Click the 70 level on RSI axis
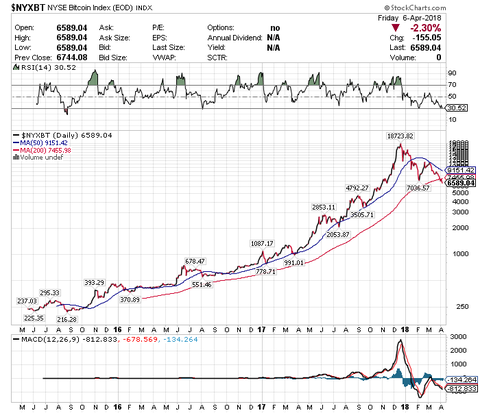The height and width of the screenshot is (413, 480). 452,85
